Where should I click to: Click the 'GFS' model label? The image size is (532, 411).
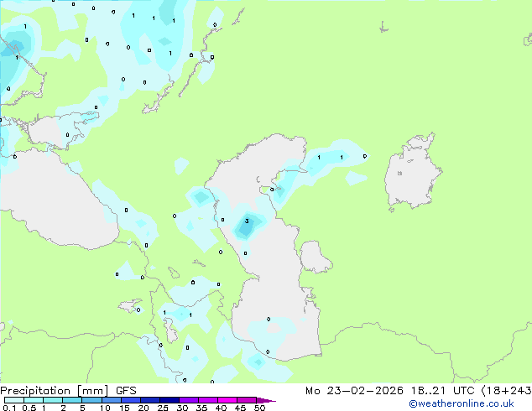(x=126, y=391)
